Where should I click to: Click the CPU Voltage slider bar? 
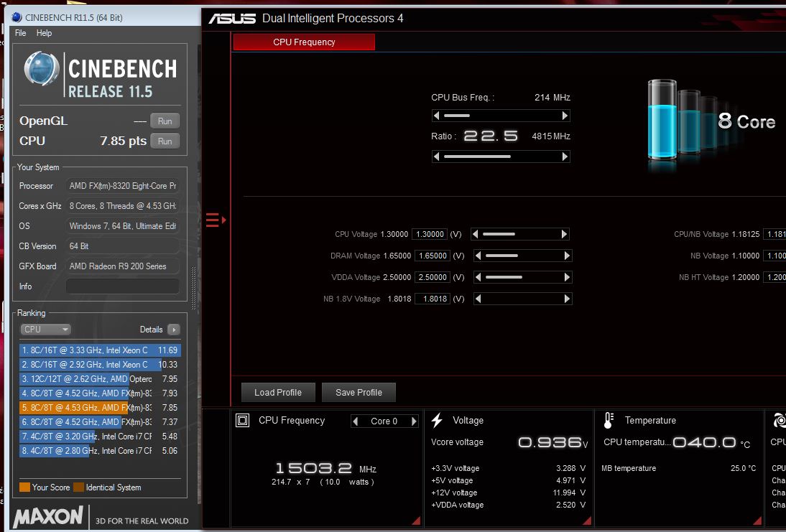click(520, 234)
